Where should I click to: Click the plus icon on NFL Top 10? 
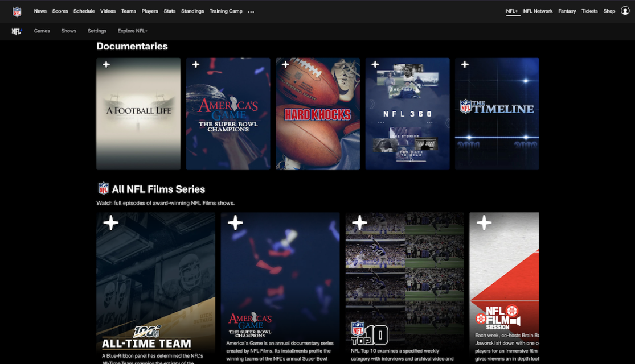pos(359,222)
